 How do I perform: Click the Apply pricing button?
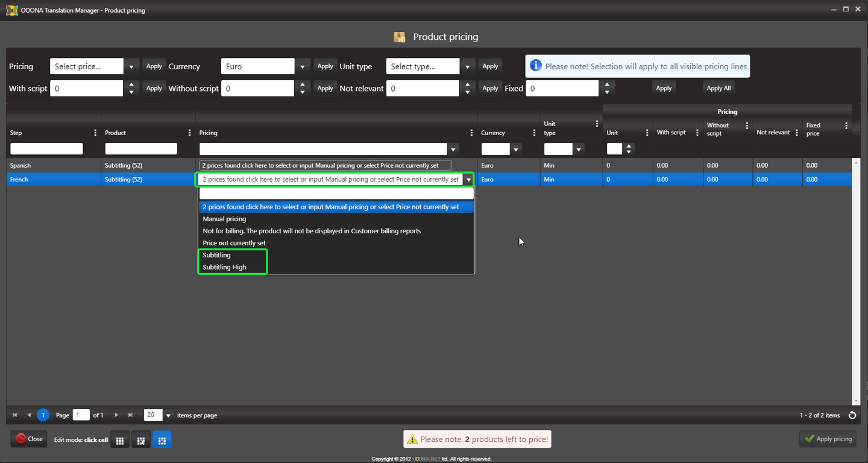(828, 439)
